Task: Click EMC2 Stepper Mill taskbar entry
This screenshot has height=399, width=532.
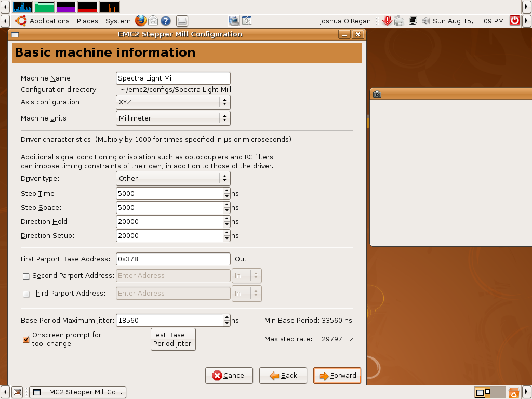Action: (x=78, y=392)
